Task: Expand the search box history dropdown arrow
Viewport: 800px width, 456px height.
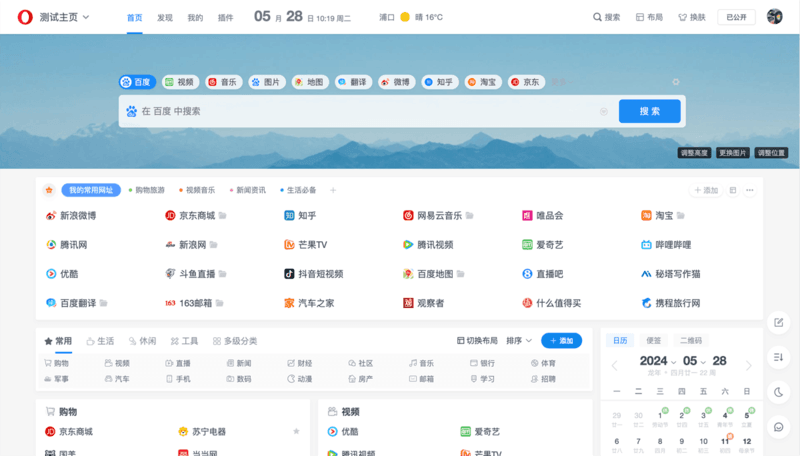Action: point(604,111)
